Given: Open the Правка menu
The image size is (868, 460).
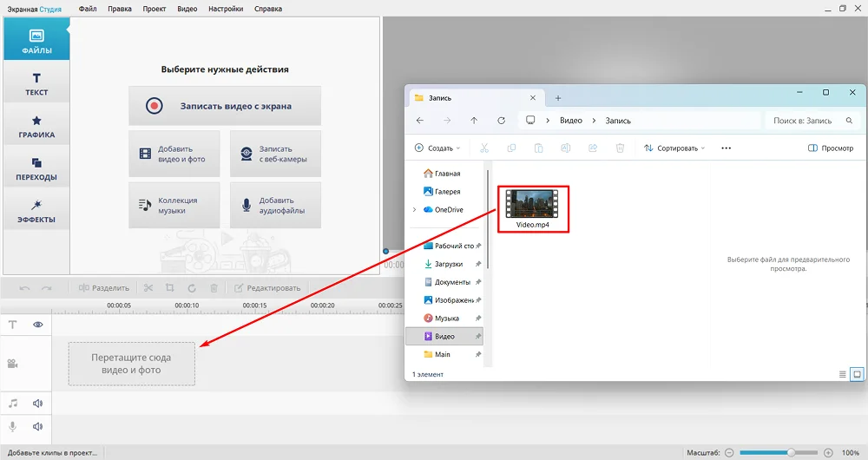Looking at the screenshot, I should pos(120,9).
